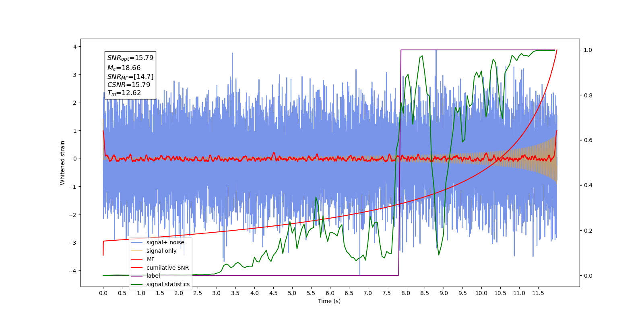Click the left axis tick label 1
Image resolution: width=644 pixels, height=322 pixels.
point(75,131)
